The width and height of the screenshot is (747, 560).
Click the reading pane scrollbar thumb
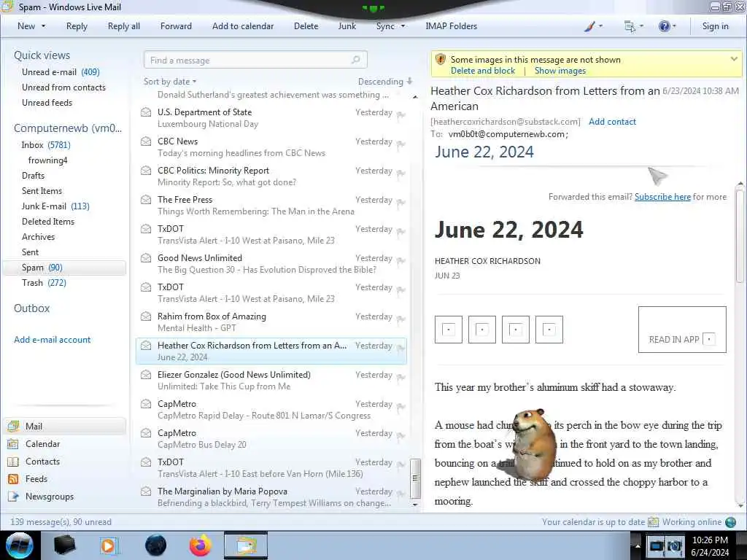(740, 235)
